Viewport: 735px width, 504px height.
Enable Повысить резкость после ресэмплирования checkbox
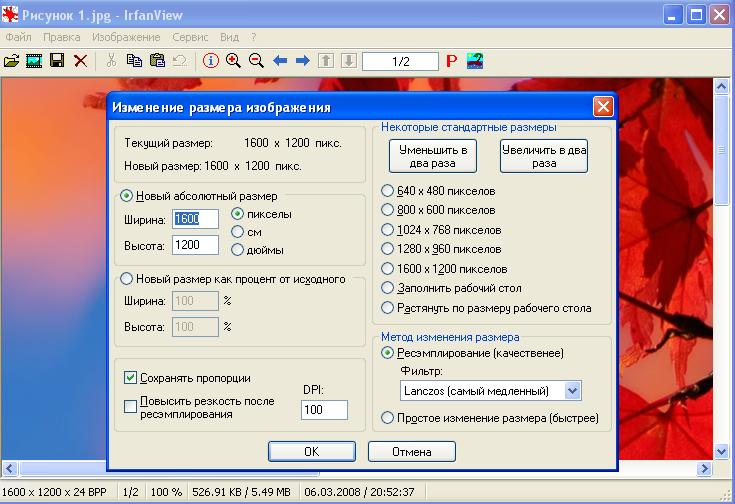(130, 406)
